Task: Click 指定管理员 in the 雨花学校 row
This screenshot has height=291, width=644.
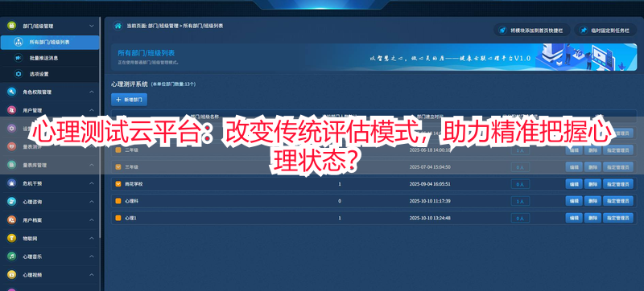Action: point(618,184)
